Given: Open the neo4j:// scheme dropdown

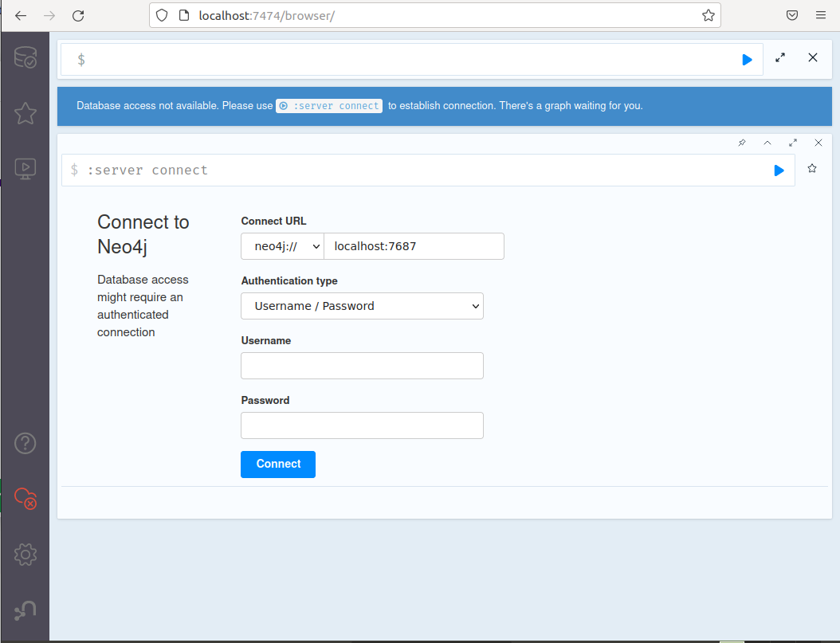Looking at the screenshot, I should point(282,246).
